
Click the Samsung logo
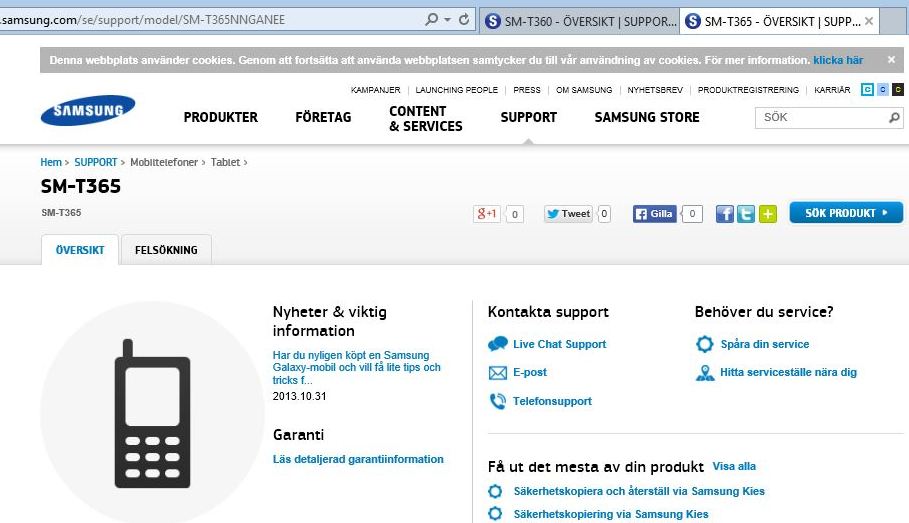coord(88,110)
